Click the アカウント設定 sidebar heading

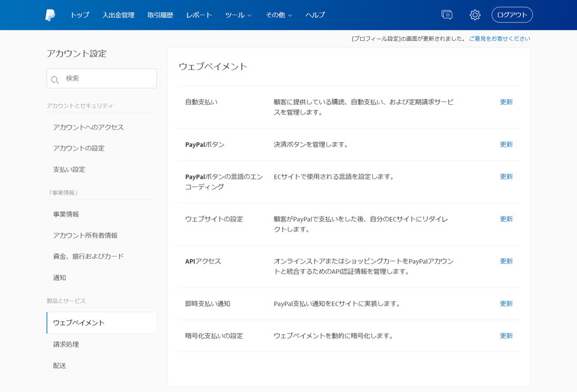[77, 54]
